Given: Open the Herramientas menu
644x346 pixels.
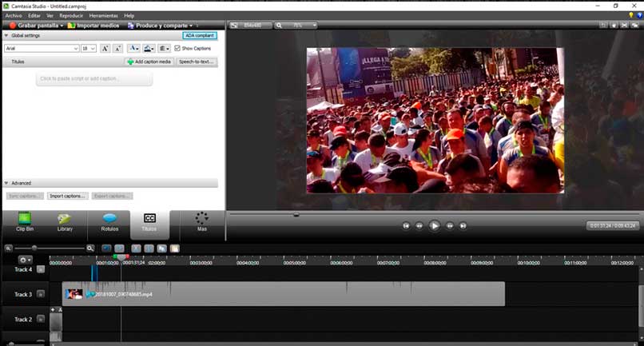Looking at the screenshot, I should click(104, 16).
